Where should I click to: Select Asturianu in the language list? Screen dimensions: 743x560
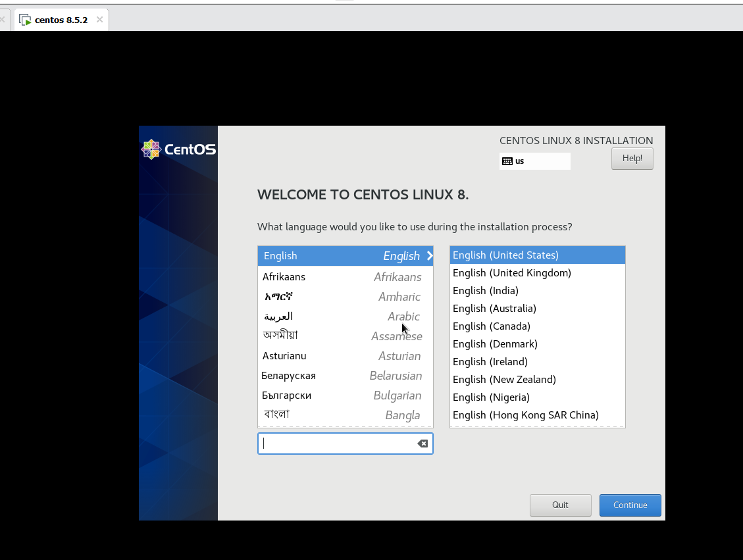click(x=346, y=356)
